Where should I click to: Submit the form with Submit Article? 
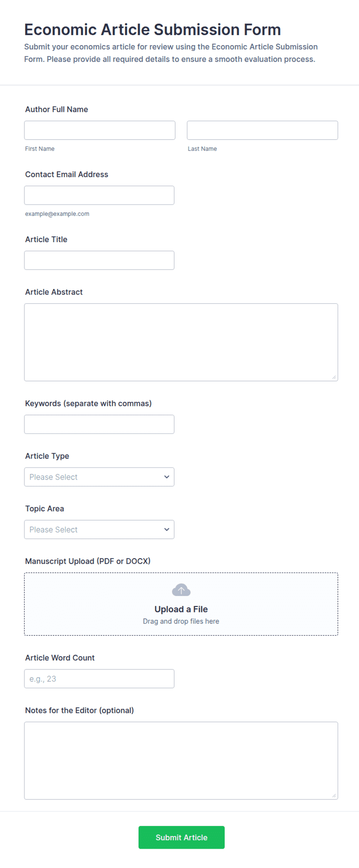(x=181, y=838)
